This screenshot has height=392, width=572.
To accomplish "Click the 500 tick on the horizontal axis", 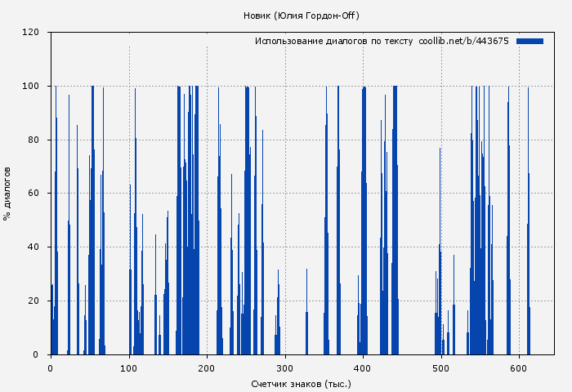I will pyautogui.click(x=441, y=368).
